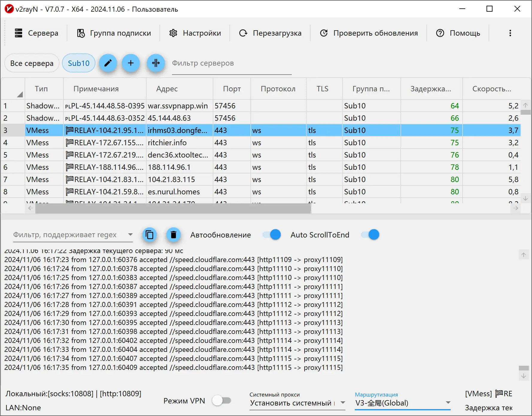Screen dimensions: 532x416
Task: Sort by the Группа п... column header
Action: pyautogui.click(x=371, y=89)
